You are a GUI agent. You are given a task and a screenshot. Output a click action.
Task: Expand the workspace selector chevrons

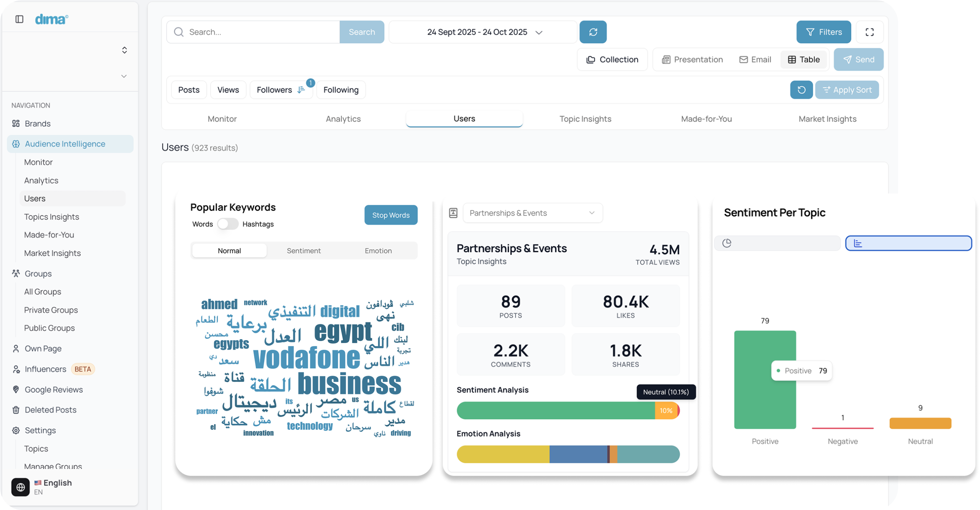click(124, 50)
